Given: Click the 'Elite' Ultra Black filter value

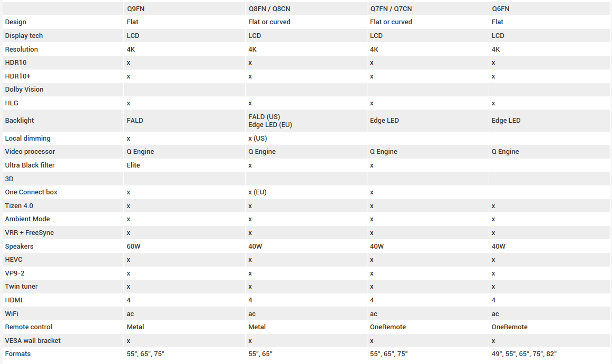Looking at the screenshot, I should tap(133, 165).
